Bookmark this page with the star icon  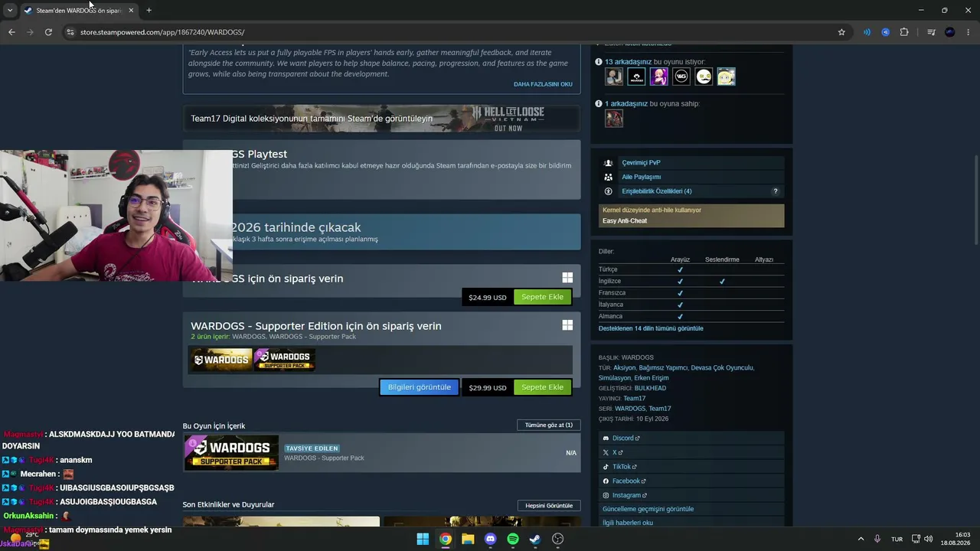coord(841,32)
